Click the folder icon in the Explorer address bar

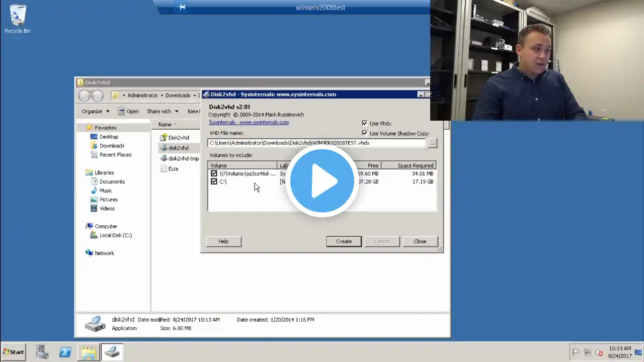pos(115,95)
